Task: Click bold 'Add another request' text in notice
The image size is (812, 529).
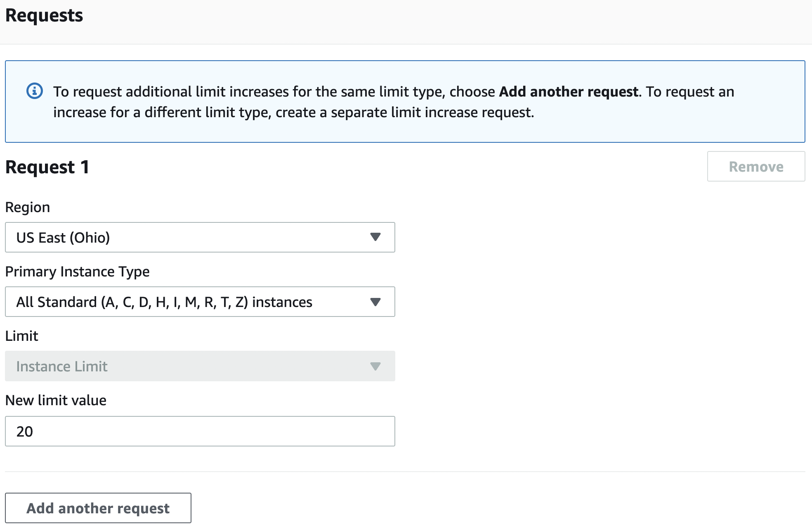Action: pyautogui.click(x=569, y=92)
